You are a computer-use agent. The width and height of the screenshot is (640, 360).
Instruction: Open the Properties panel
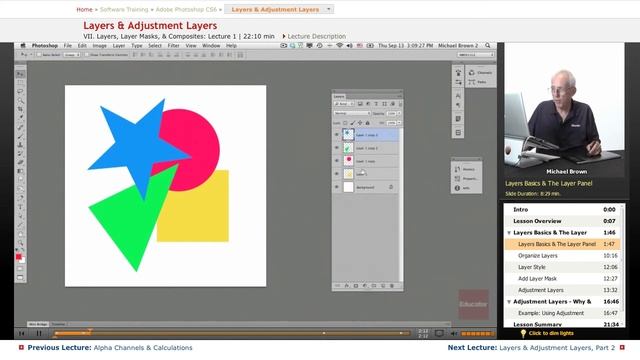pos(466,178)
